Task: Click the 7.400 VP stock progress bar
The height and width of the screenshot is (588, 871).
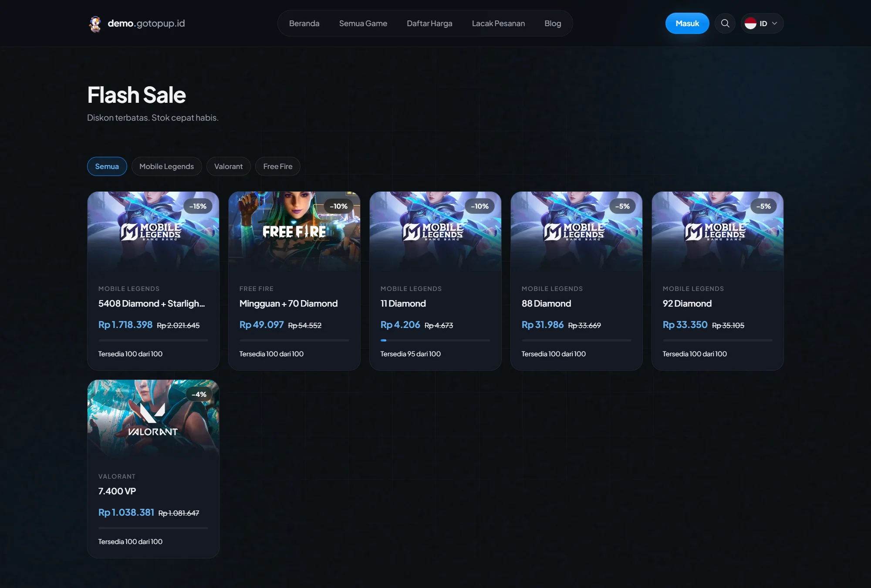Action: point(153,528)
